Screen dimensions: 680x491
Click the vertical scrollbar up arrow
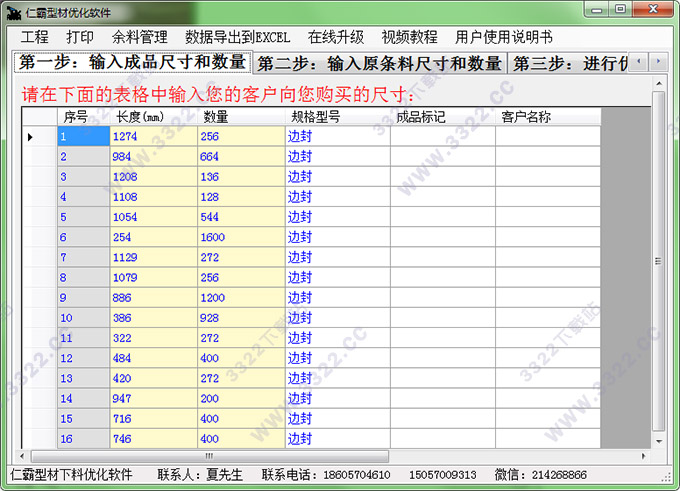point(659,83)
